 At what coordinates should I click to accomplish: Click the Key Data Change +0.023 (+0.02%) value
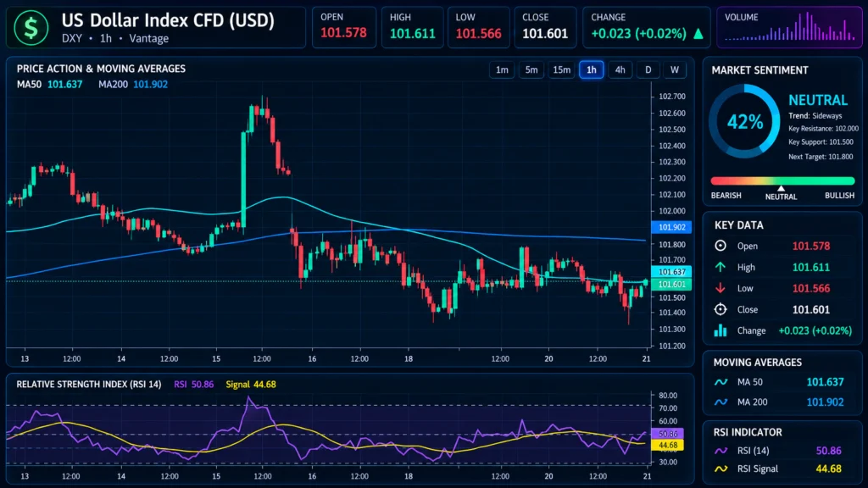[815, 330]
